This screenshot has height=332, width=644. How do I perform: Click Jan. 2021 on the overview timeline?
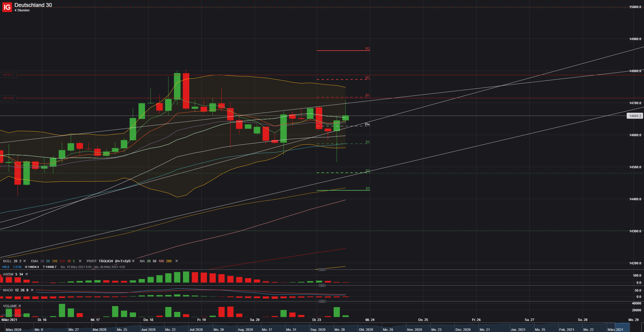click(518, 330)
